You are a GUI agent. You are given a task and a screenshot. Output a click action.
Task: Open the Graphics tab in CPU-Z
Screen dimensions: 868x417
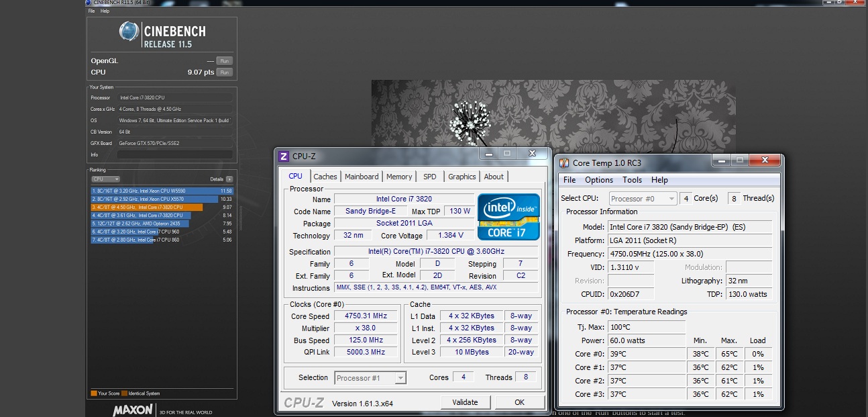(x=462, y=177)
